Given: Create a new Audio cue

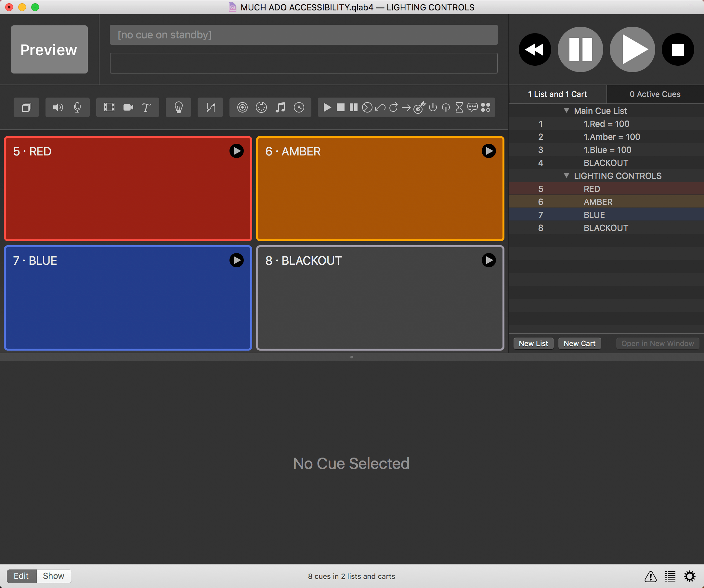Looking at the screenshot, I should point(58,107).
